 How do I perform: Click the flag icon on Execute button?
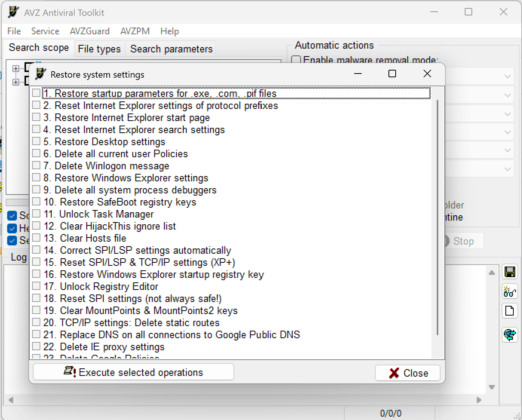(x=69, y=372)
